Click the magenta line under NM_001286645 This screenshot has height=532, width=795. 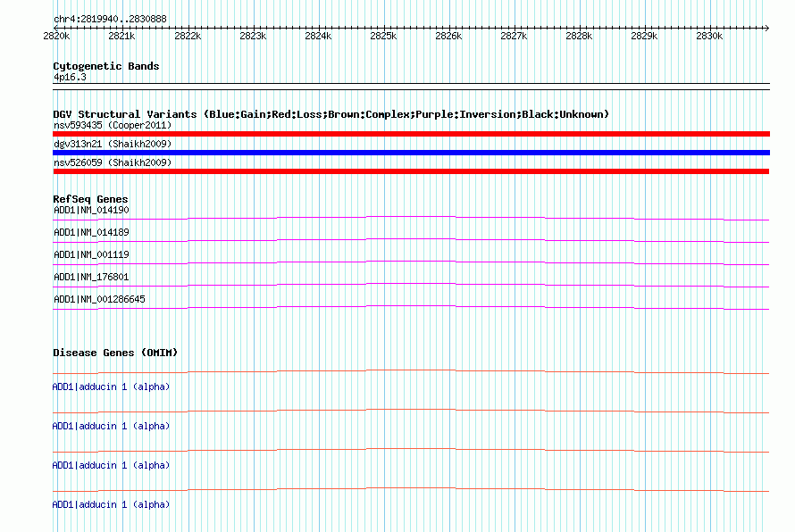411,307
